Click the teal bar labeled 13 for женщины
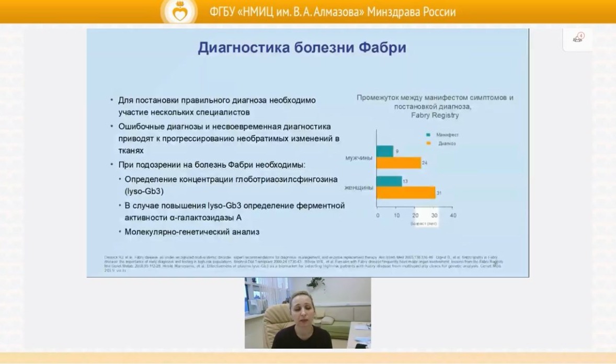 click(389, 181)
